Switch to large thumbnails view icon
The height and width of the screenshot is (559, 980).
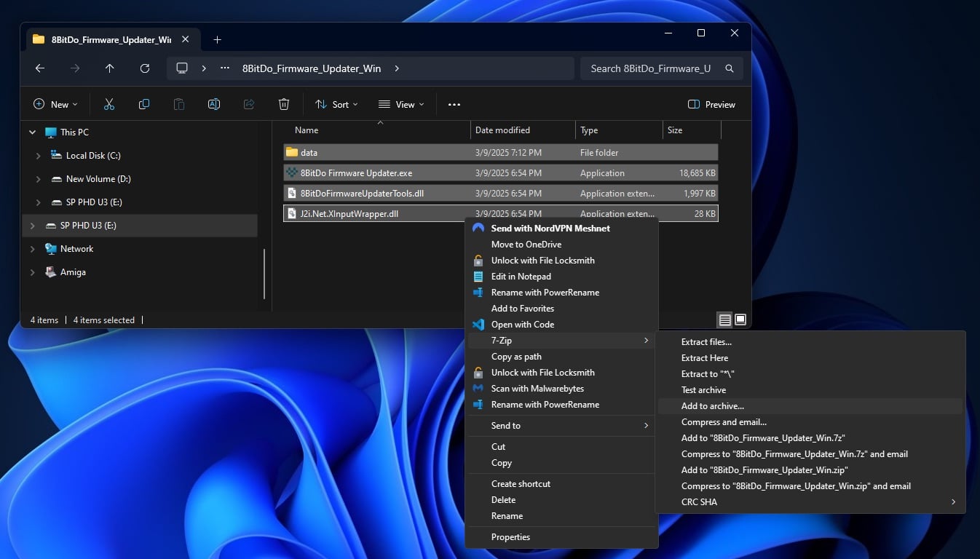(740, 320)
